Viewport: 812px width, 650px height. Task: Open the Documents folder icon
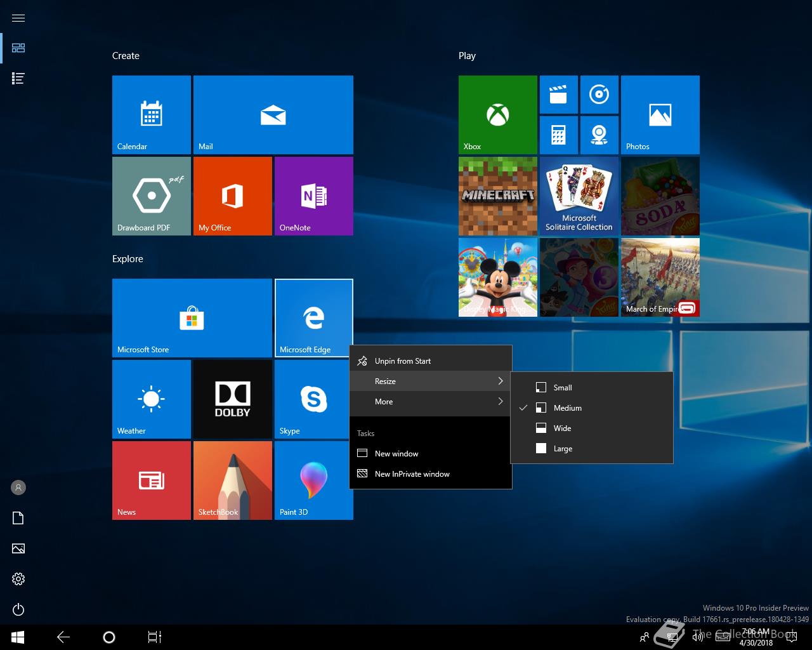(x=18, y=518)
